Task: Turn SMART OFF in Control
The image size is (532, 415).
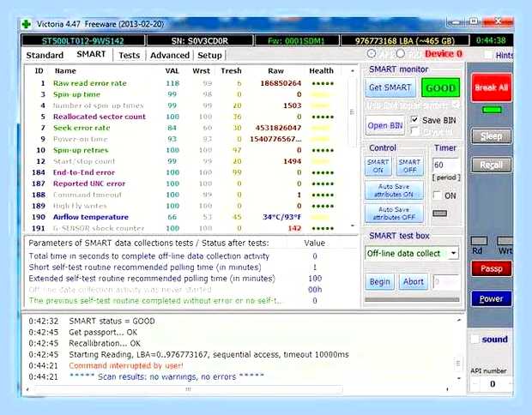Action: tap(410, 166)
